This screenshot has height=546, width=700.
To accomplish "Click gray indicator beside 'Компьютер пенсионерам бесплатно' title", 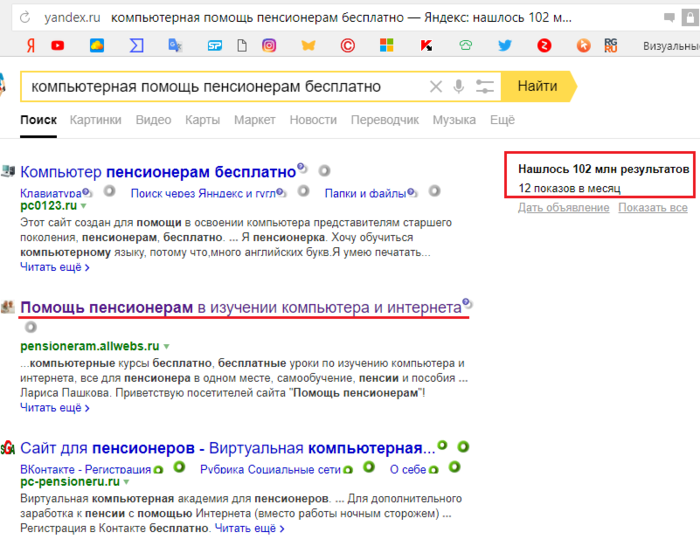I will point(324,171).
